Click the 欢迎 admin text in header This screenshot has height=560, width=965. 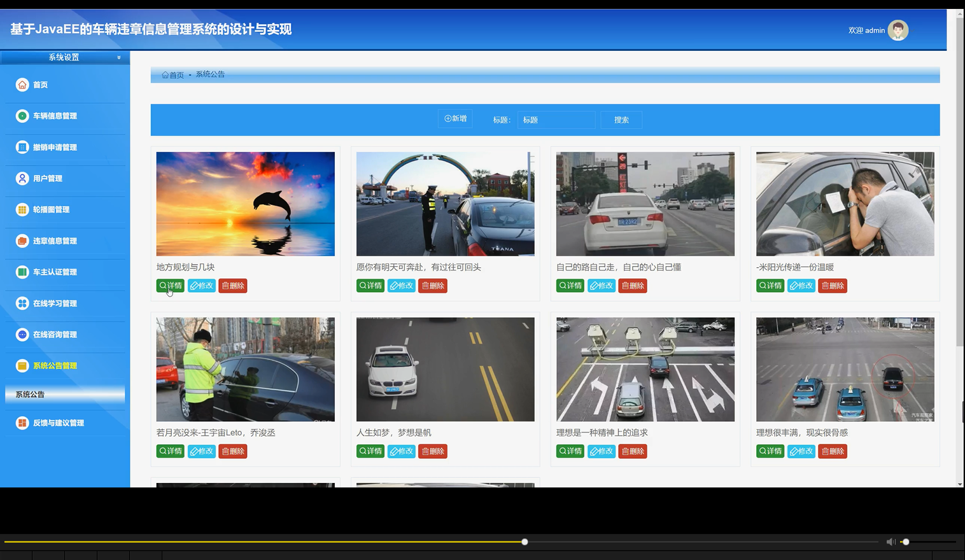[866, 31]
